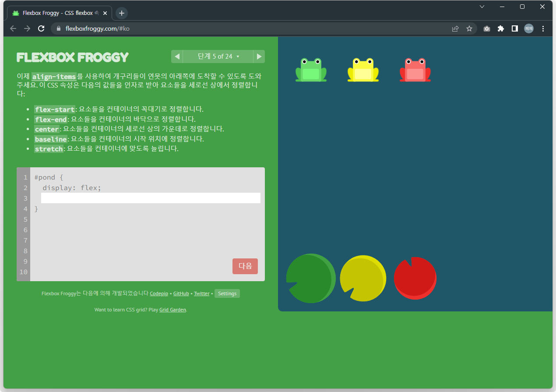Click the display: flex; code line

72,188
